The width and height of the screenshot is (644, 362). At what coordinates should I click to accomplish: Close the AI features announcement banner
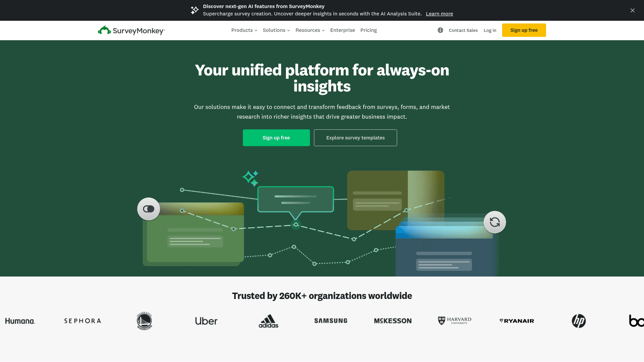pyautogui.click(x=633, y=10)
